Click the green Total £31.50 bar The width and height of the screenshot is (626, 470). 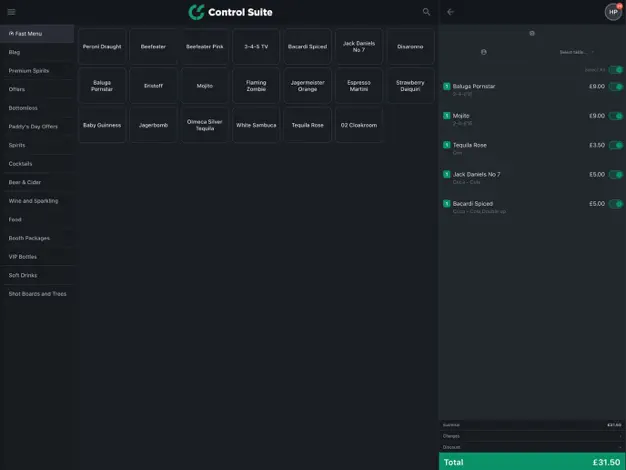click(x=532, y=462)
